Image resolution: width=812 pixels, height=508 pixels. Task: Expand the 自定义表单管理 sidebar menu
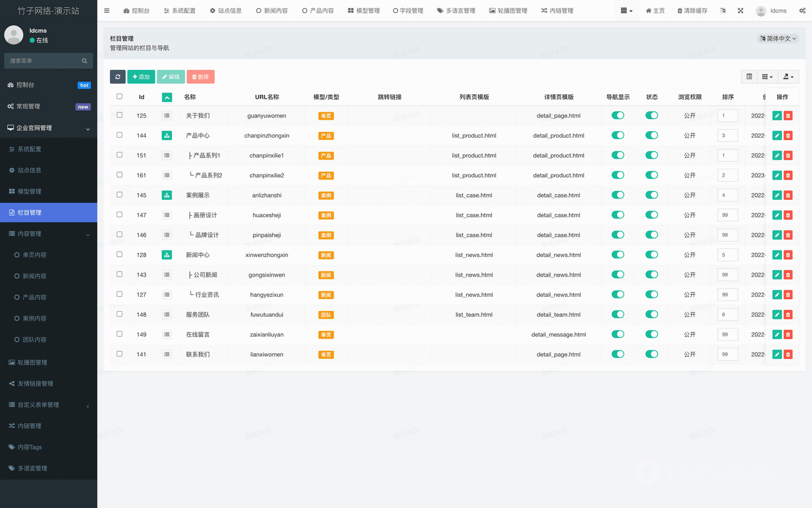48,405
